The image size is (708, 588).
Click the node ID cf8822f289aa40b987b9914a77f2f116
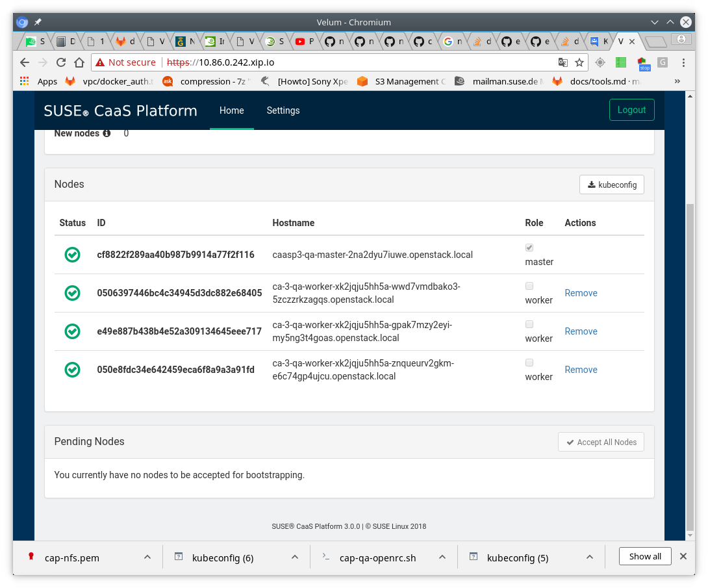[175, 255]
